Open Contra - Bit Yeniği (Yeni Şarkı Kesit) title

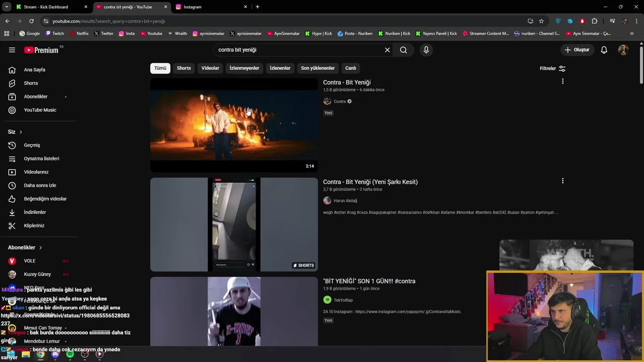pyautogui.click(x=370, y=182)
